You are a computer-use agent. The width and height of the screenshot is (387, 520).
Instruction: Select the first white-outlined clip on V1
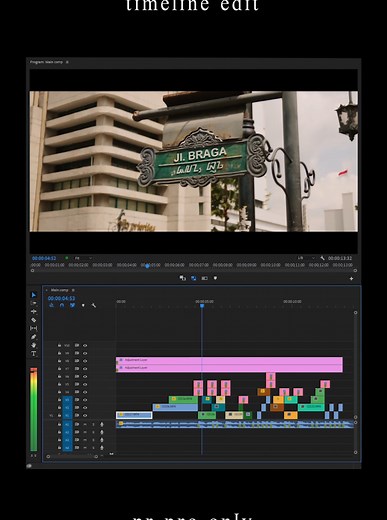tap(134, 415)
